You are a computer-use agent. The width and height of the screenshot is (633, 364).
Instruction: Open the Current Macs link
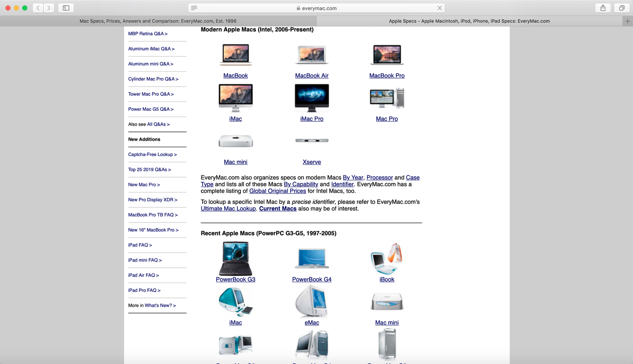278,208
